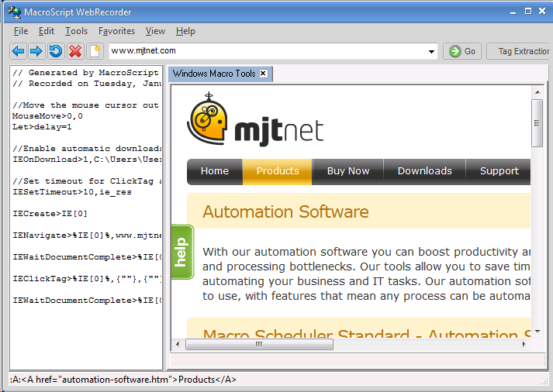
Task: Click the IEClickTag script line
Action: point(87,279)
